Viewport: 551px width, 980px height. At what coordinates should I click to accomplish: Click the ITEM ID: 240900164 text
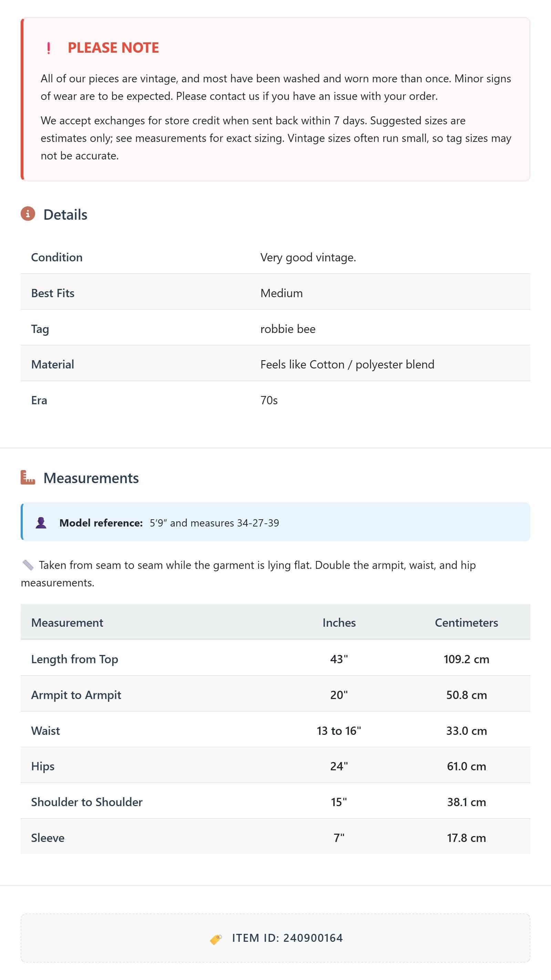(287, 938)
